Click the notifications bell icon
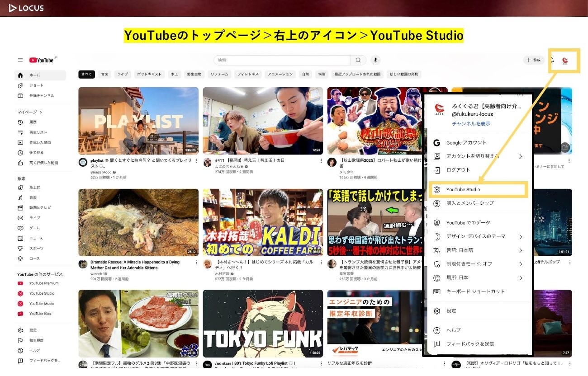The height and width of the screenshot is (376, 588). coord(552,60)
